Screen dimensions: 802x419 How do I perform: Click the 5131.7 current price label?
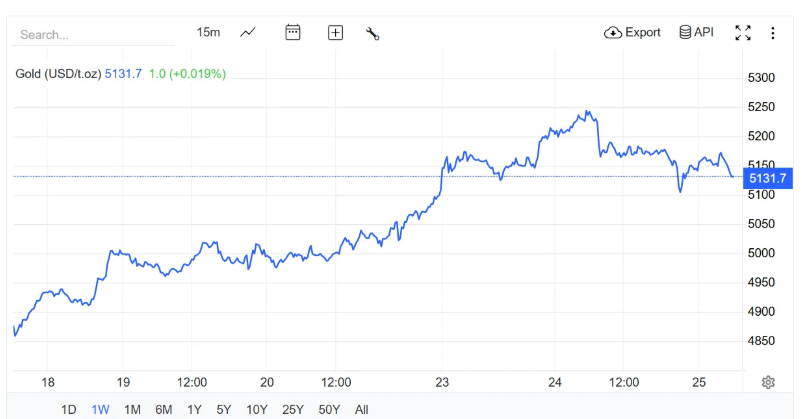coord(768,178)
